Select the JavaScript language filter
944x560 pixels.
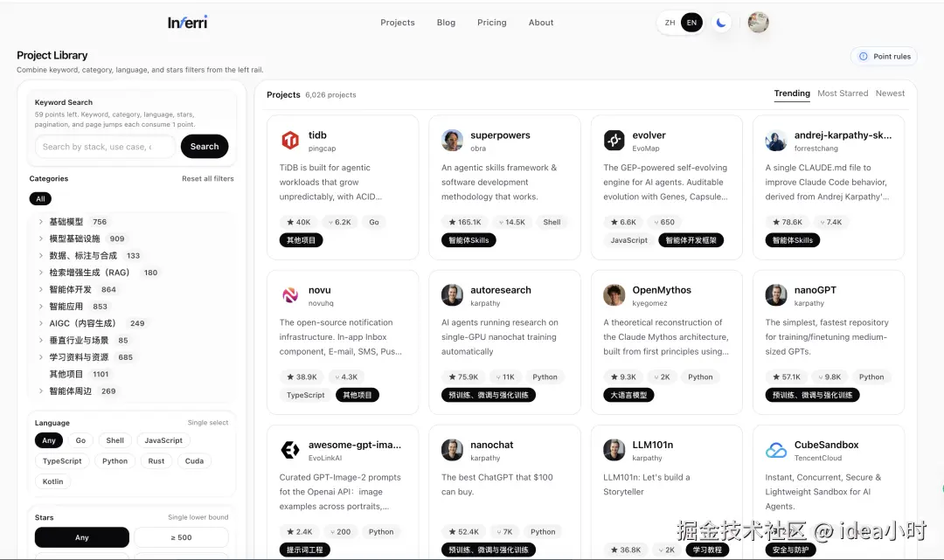click(x=163, y=440)
